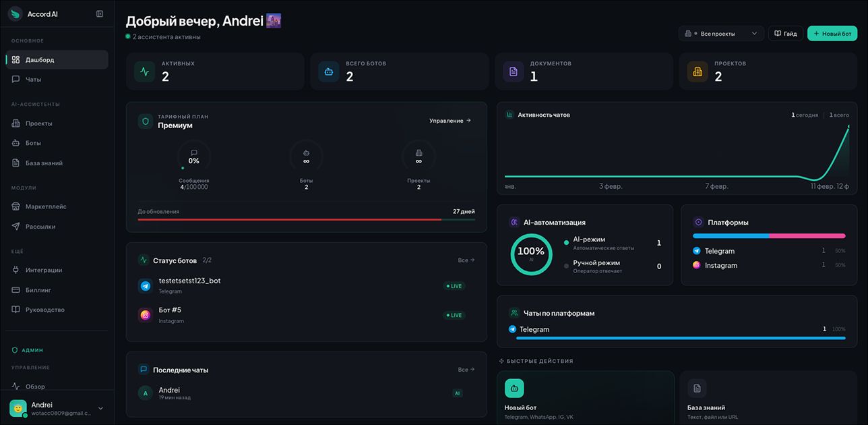Open Все link in Последние чаты
The image size is (868, 425).
point(466,370)
